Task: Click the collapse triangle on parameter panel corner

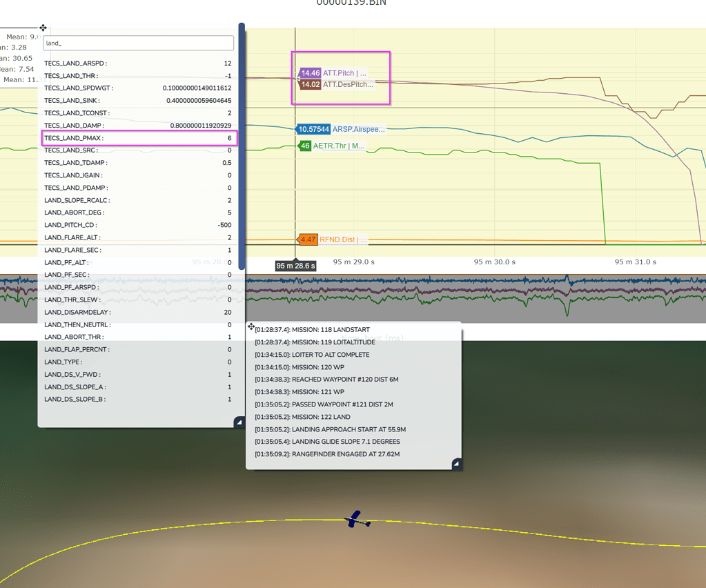Action: tap(239, 422)
